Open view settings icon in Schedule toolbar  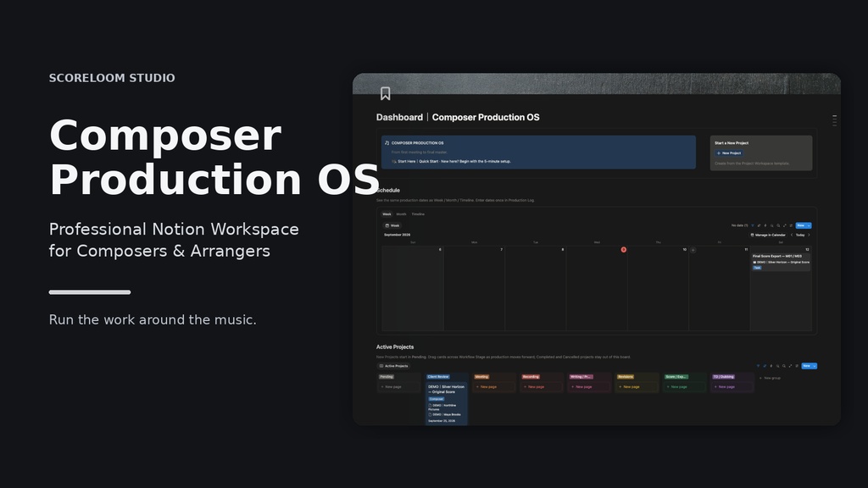tap(791, 225)
